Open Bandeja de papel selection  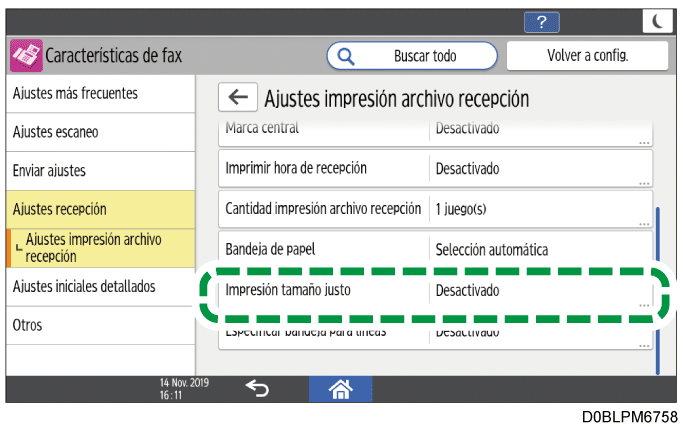pos(435,250)
